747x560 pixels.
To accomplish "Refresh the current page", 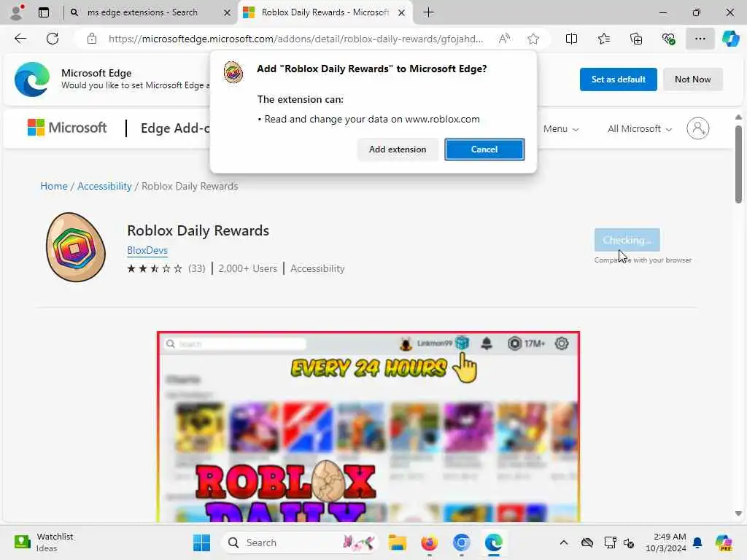I will tap(53, 39).
